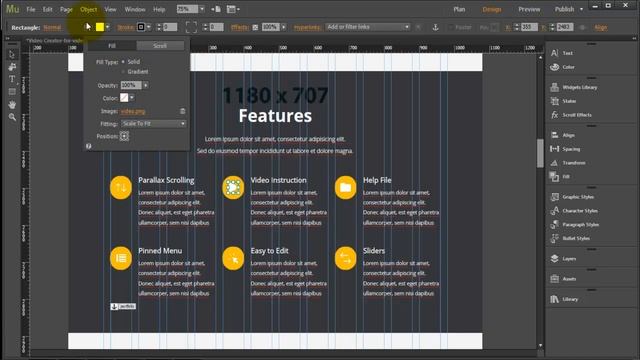Click the stroke weight input field
The image size is (640, 360).
pyautogui.click(x=170, y=27)
